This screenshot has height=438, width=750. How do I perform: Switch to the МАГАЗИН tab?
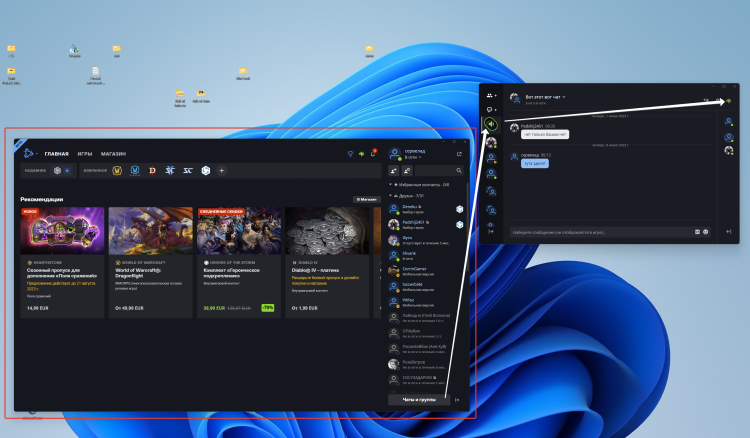113,154
